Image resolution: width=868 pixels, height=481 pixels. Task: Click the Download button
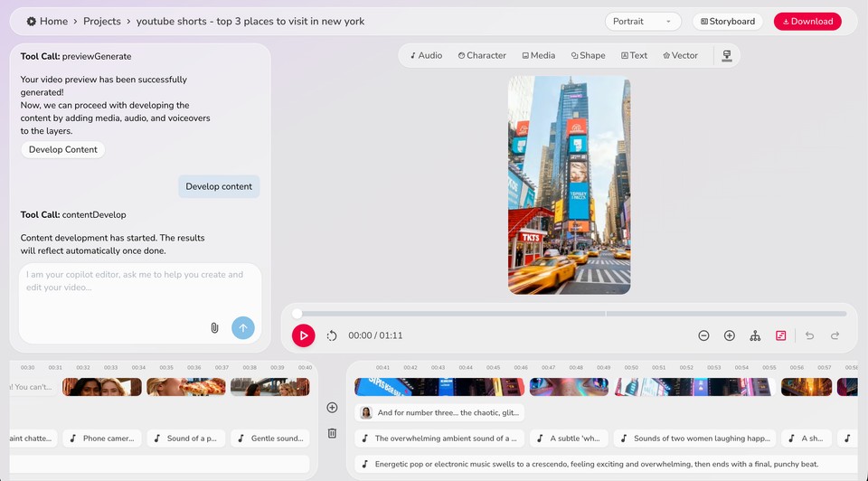tap(807, 22)
